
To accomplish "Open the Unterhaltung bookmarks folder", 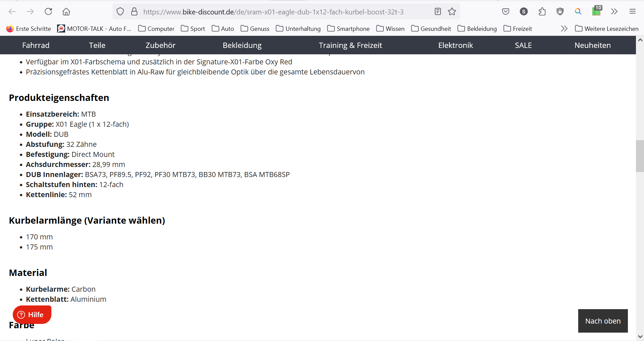I will coord(298,29).
